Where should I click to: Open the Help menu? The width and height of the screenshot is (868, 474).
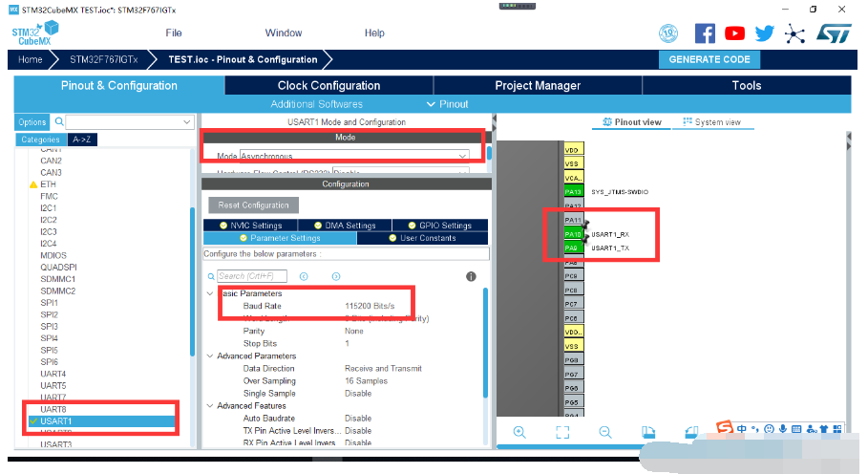point(374,33)
